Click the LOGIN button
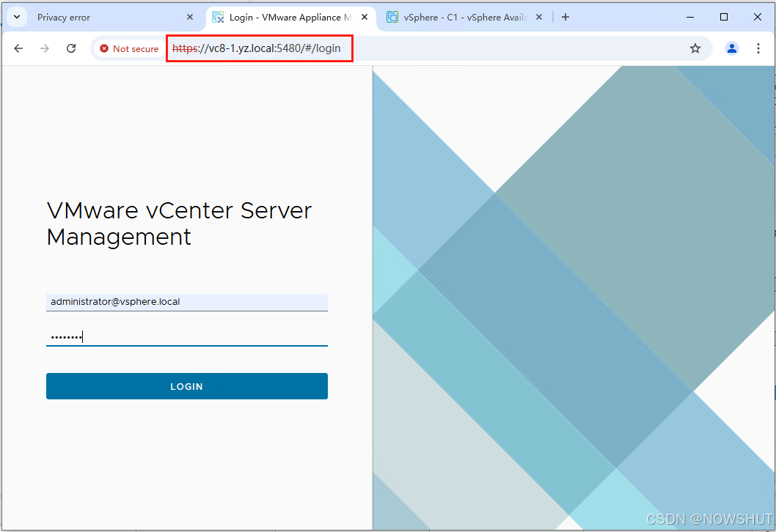The width and height of the screenshot is (776, 532). (187, 386)
